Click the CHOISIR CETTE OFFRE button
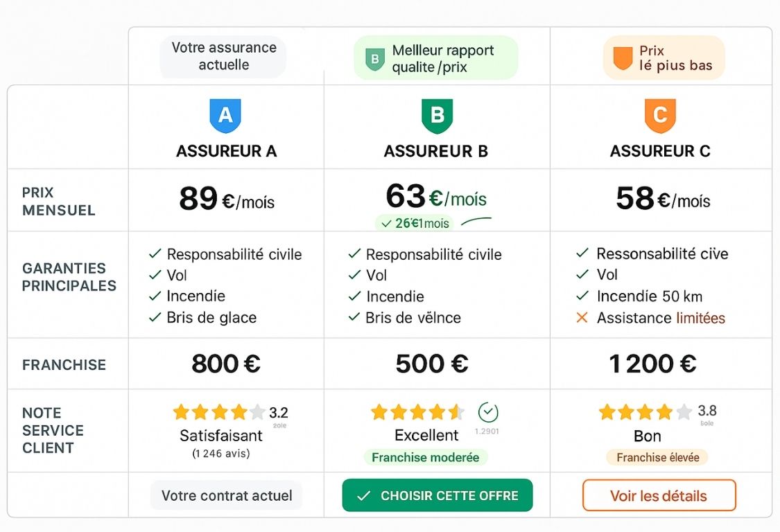The image size is (780, 532). [x=437, y=496]
